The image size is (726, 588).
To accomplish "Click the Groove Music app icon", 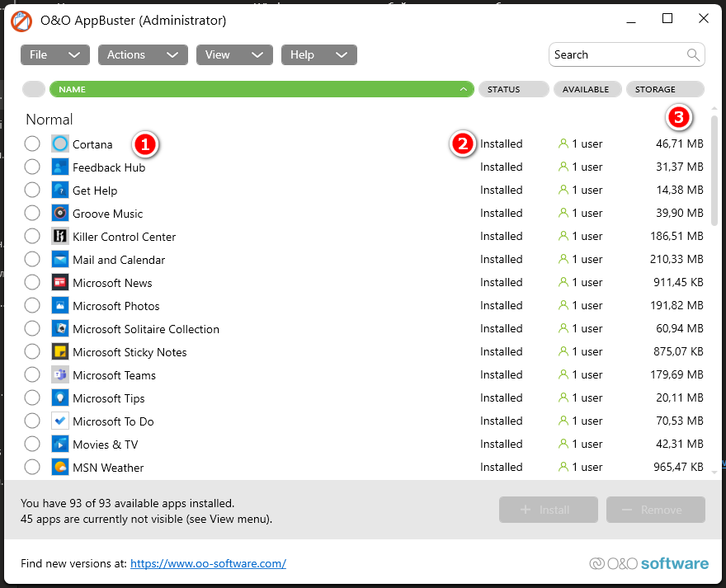I will tap(59, 213).
